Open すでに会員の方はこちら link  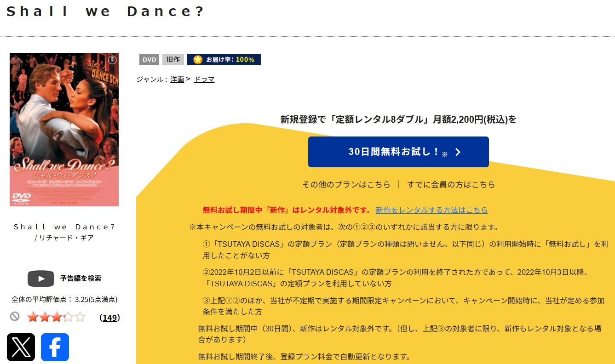[x=451, y=184]
